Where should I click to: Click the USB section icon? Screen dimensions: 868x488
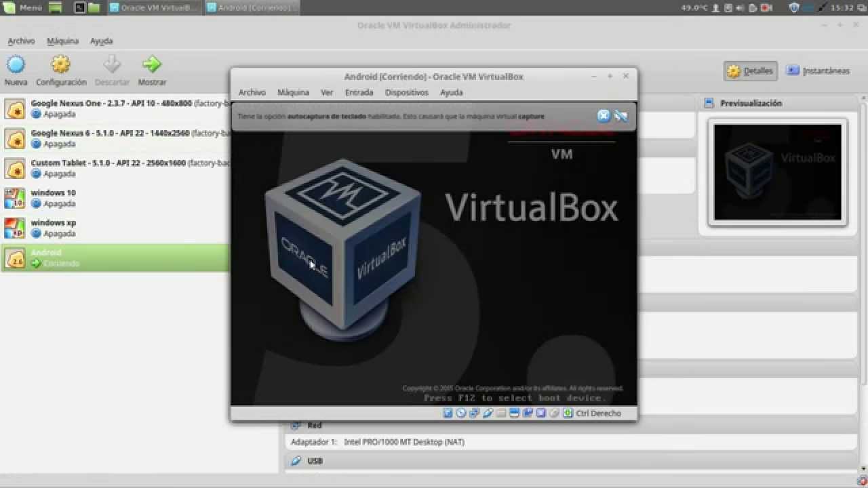[295, 461]
